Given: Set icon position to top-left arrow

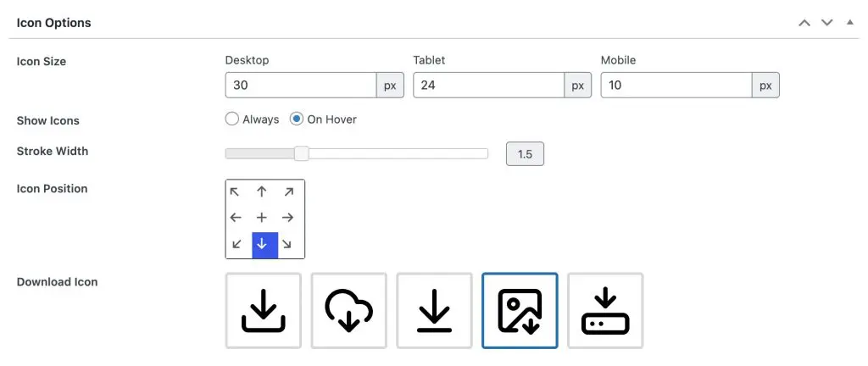Looking at the screenshot, I should click(x=236, y=192).
